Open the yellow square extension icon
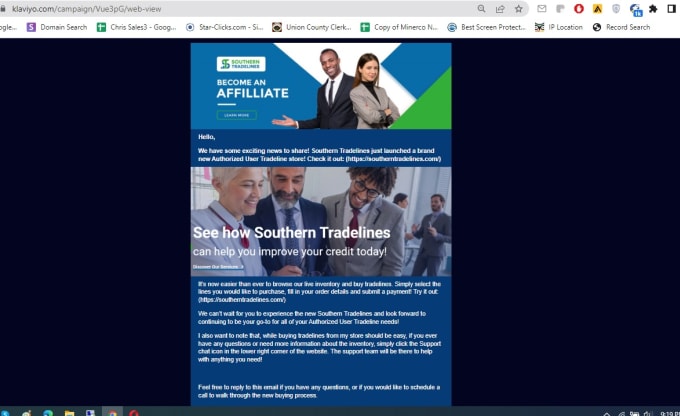680x416 pixels. point(598,8)
